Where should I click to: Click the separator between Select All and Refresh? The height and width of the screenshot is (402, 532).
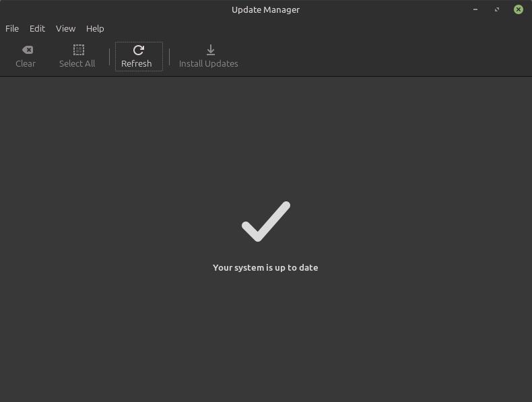109,57
